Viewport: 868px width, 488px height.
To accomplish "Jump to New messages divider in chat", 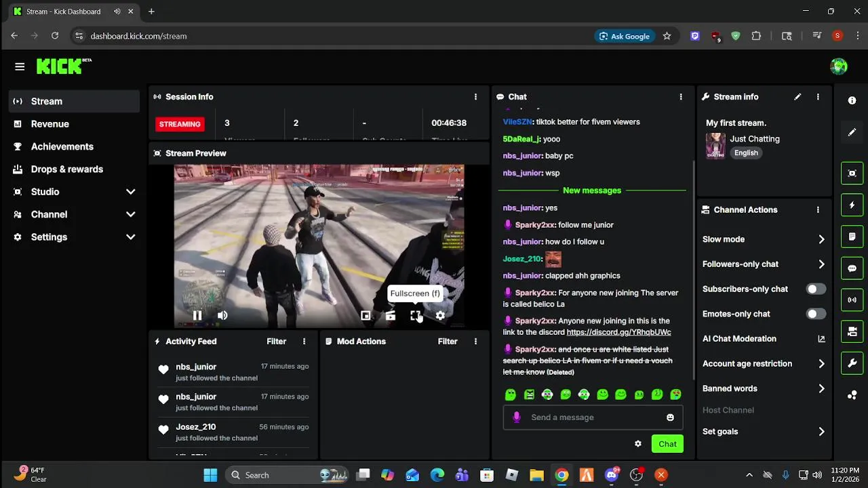I will pos(592,190).
